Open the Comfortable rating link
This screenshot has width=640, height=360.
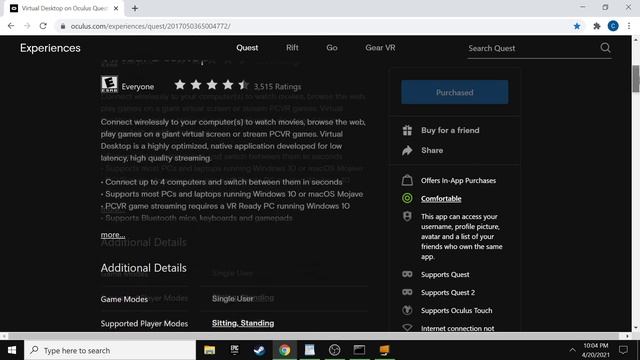coord(441,198)
